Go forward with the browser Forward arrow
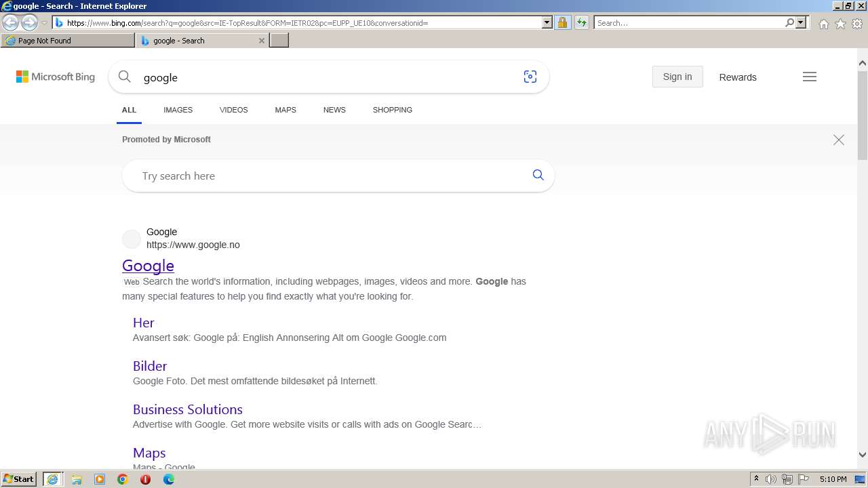This screenshot has width=868, height=488. click(x=29, y=23)
